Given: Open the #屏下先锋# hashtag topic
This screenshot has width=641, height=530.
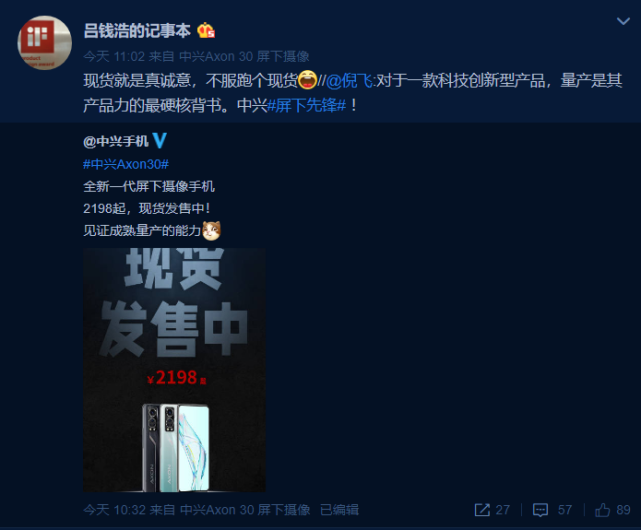Looking at the screenshot, I should pos(307,106).
